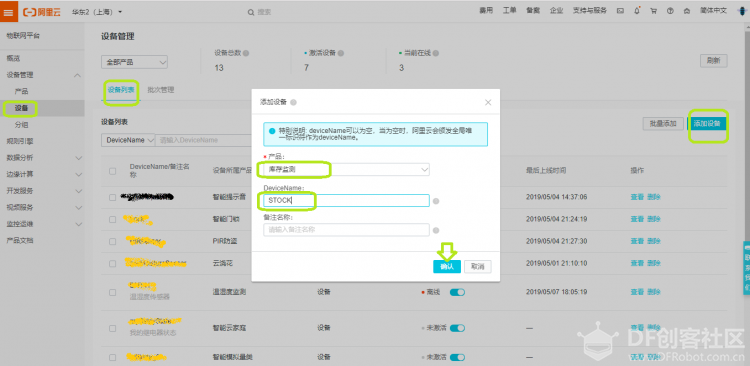Click the 备注名称 input field
The image size is (750, 366).
[x=346, y=230]
